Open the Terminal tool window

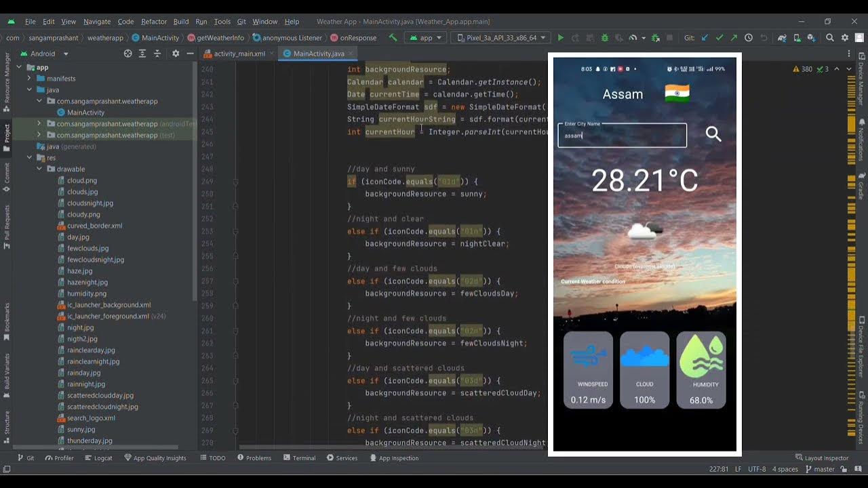(x=299, y=458)
